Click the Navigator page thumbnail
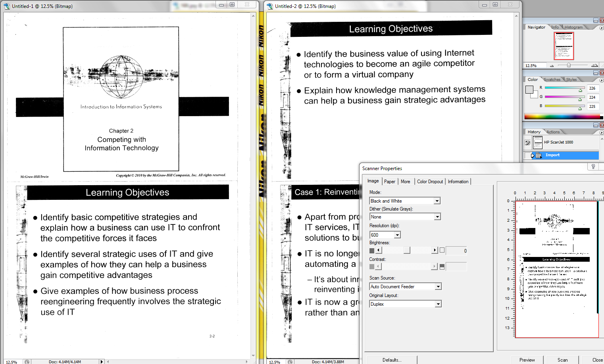The width and height of the screenshot is (604, 364). (564, 46)
